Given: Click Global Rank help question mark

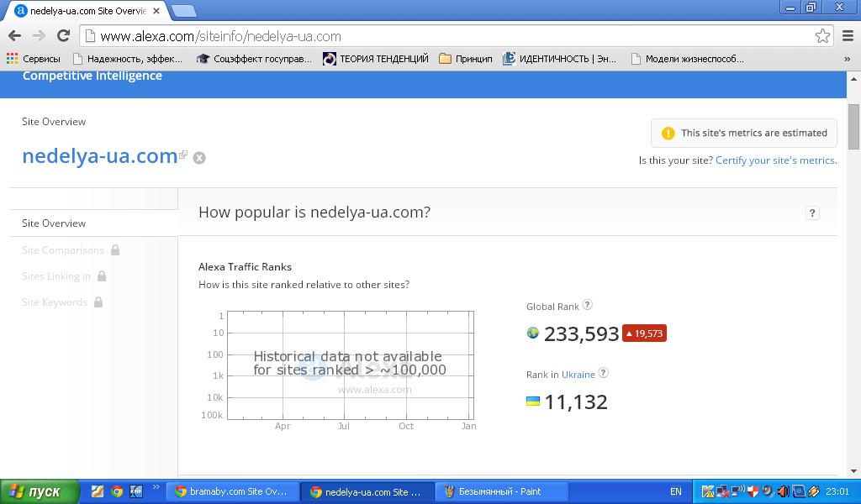Looking at the screenshot, I should click(x=587, y=305).
